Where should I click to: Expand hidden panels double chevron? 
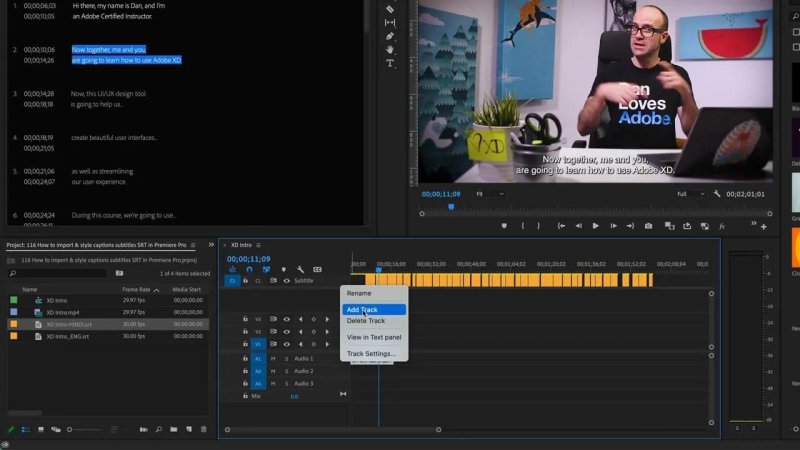click(x=211, y=245)
